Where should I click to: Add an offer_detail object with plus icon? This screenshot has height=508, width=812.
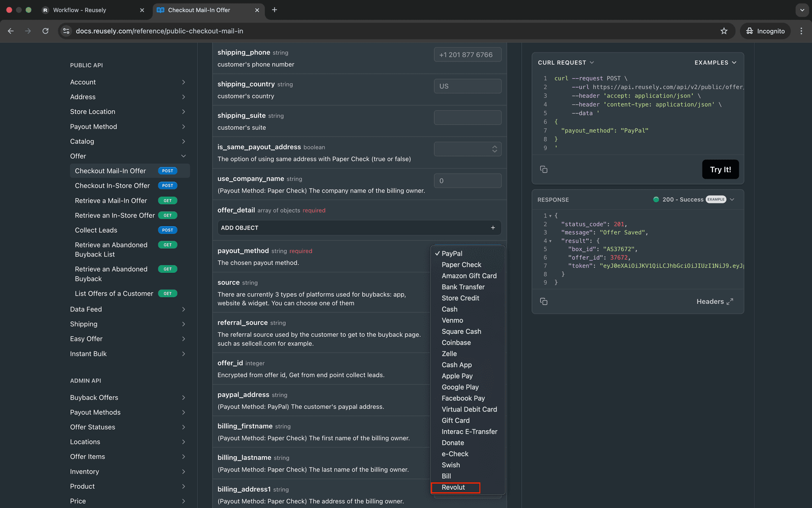coord(493,228)
